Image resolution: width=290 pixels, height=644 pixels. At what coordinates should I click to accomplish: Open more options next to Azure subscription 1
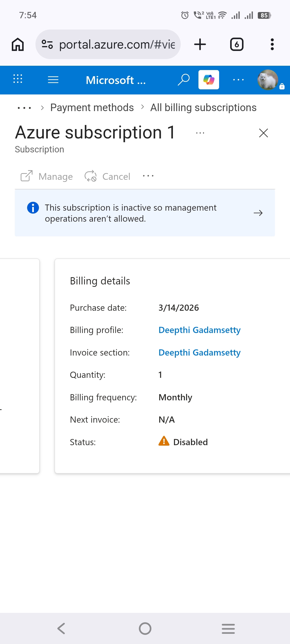click(200, 133)
